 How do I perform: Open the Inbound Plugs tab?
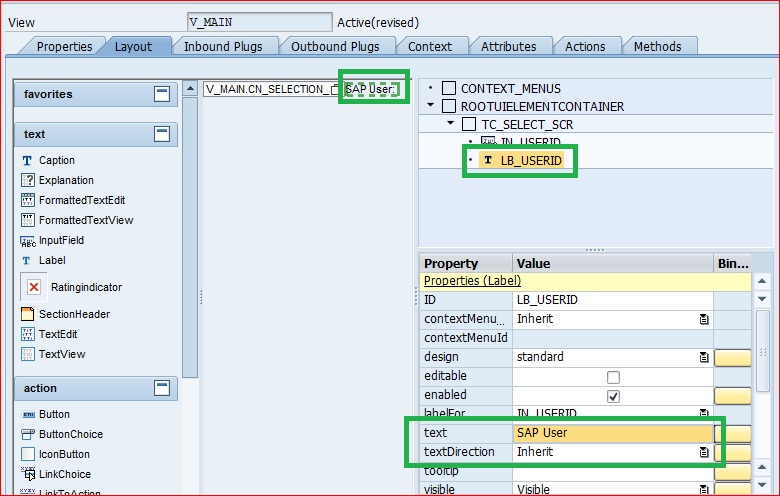223,46
